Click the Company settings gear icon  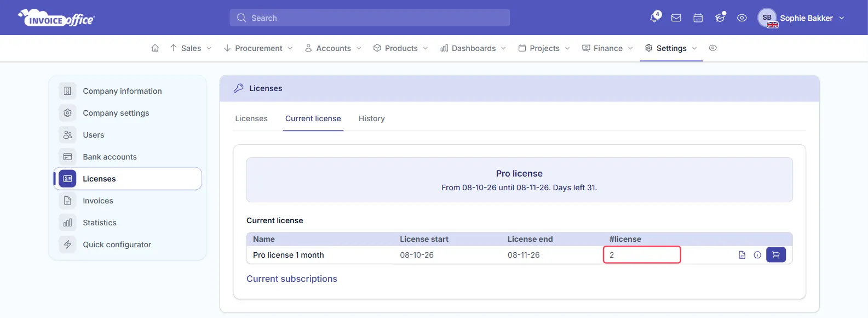point(68,113)
